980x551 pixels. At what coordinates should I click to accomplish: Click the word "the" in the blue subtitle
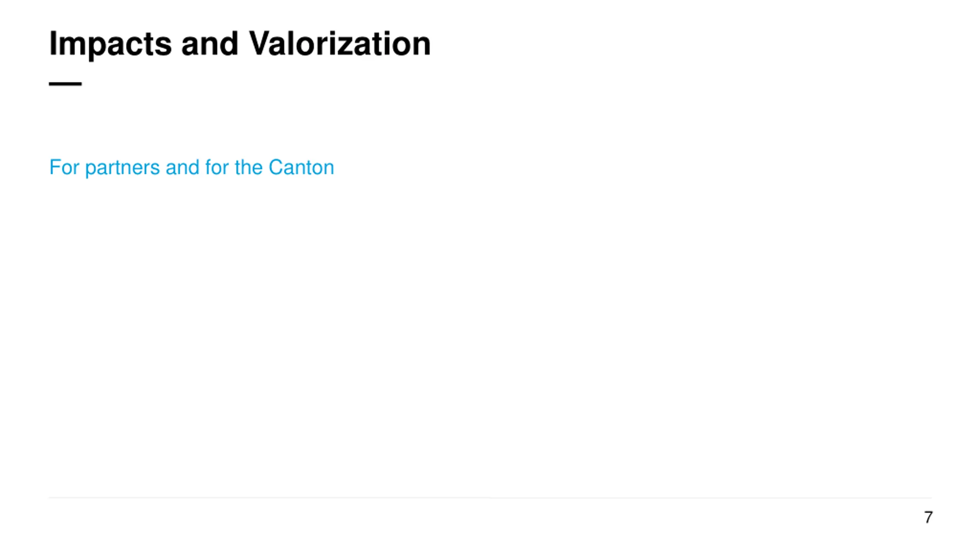pyautogui.click(x=248, y=167)
